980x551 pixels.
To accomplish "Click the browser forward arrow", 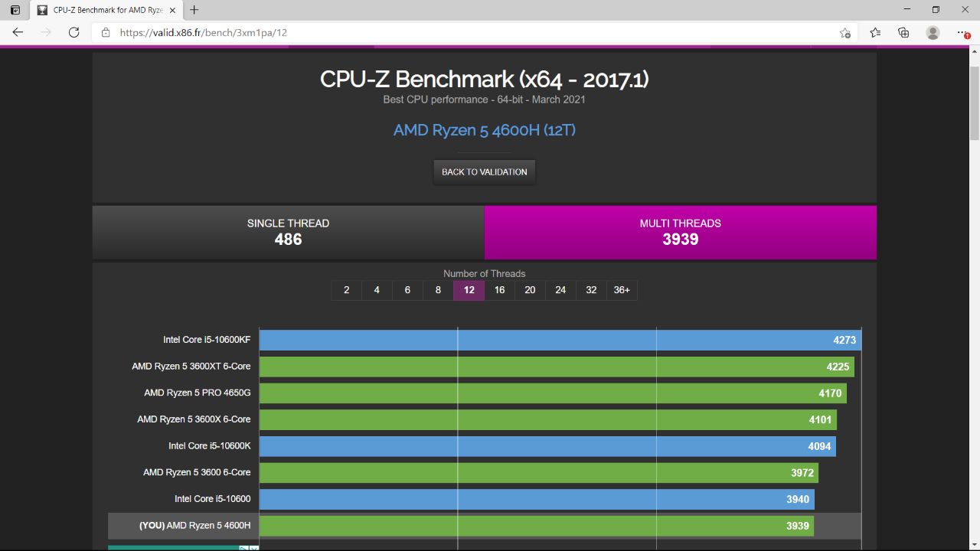I will point(46,33).
